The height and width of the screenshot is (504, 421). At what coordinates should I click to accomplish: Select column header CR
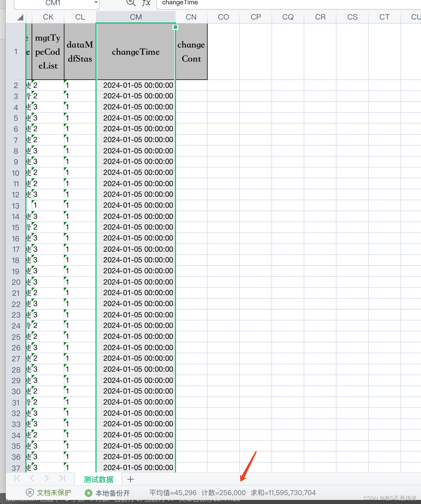coord(320,17)
